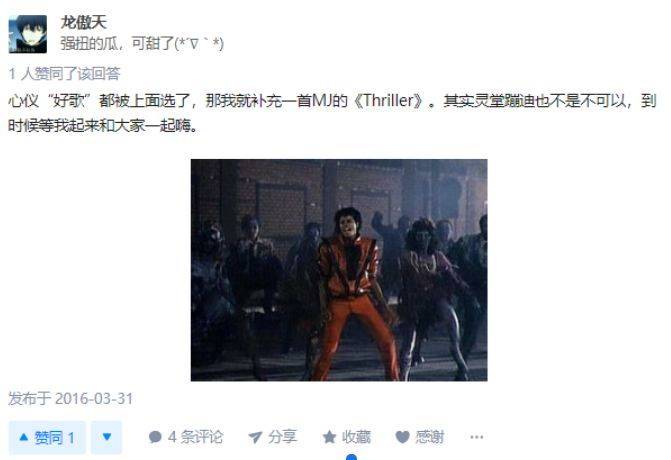Click the heart thanks icon
This screenshot has height=460, width=671.
click(x=403, y=437)
